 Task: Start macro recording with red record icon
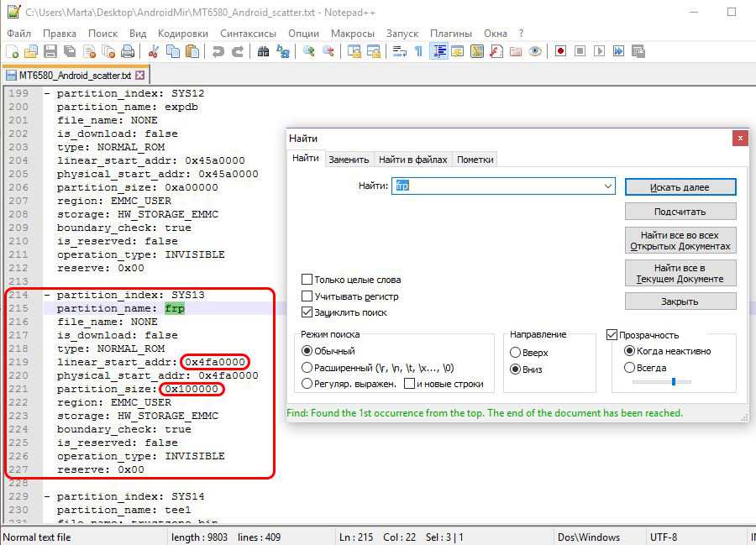pos(560,51)
